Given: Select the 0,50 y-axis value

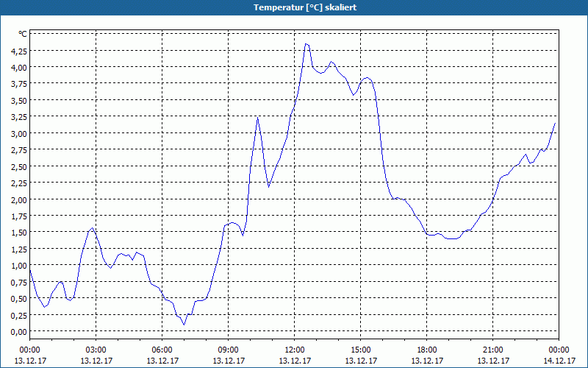Looking at the screenshot, I should coord(20,299).
